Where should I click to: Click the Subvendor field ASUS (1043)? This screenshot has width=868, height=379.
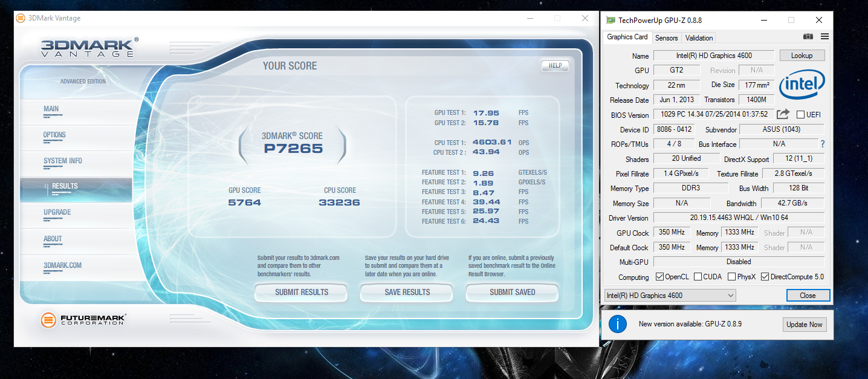pyautogui.click(x=782, y=129)
